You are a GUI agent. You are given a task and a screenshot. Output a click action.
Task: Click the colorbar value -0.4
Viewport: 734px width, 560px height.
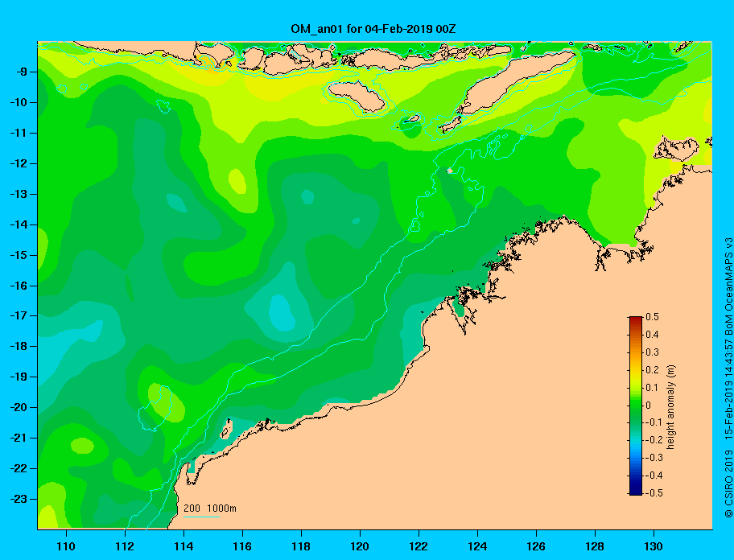654,476
